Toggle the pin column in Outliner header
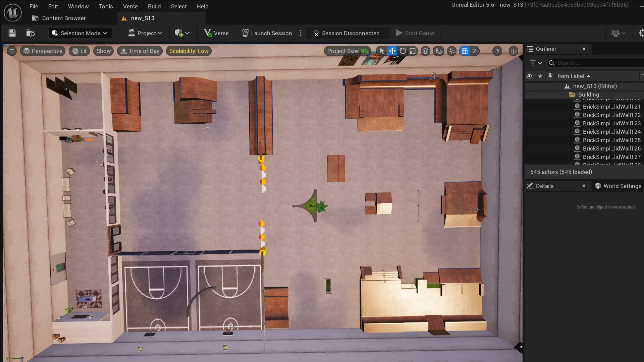Viewport: 644px width, 362px height. tap(550, 76)
